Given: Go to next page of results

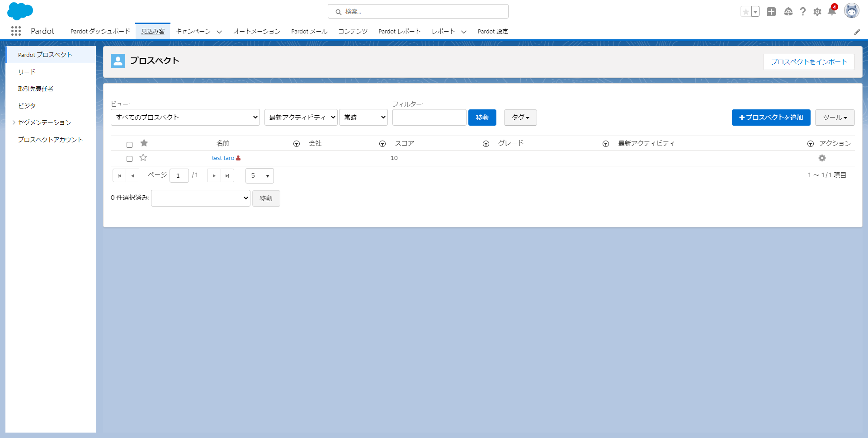Looking at the screenshot, I should 214,175.
